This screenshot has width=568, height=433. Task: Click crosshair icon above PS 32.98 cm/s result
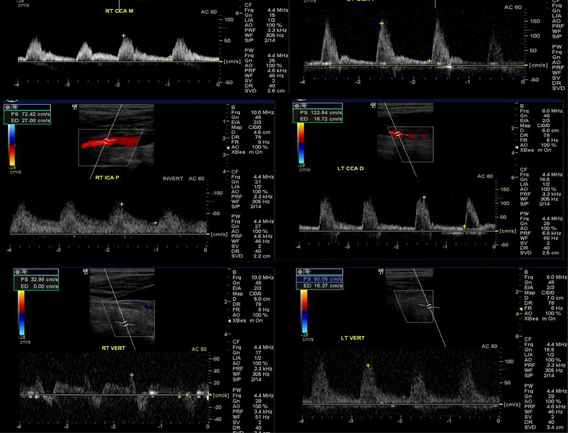[18, 272]
